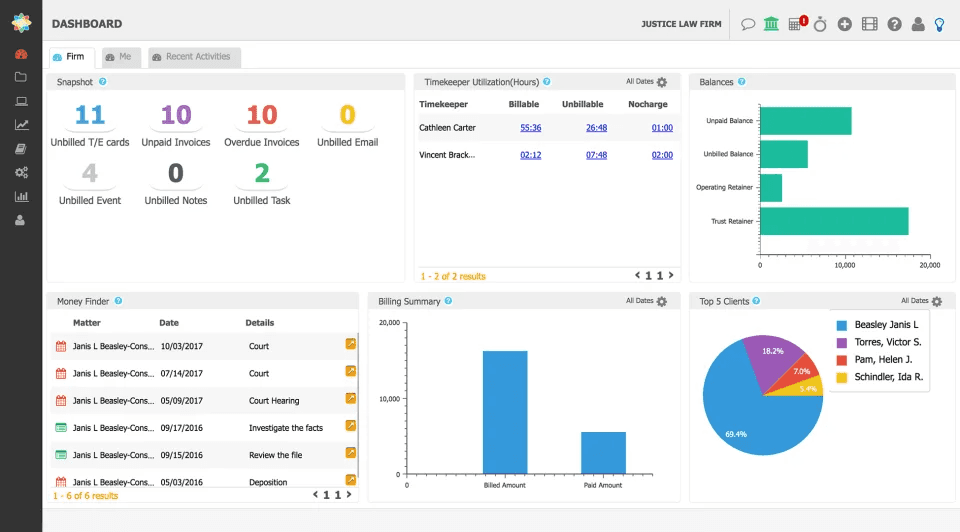Click the lightbulb icon in header

[x=939, y=24]
